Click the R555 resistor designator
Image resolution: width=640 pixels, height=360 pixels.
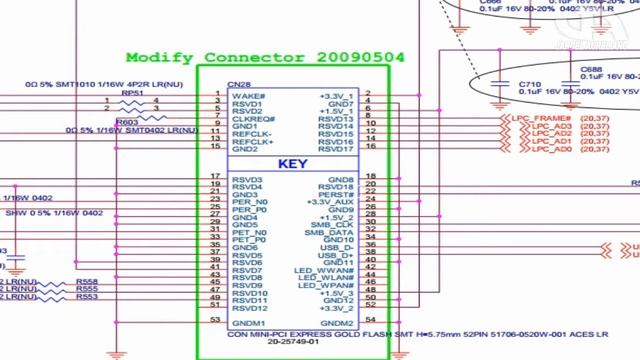(x=87, y=289)
